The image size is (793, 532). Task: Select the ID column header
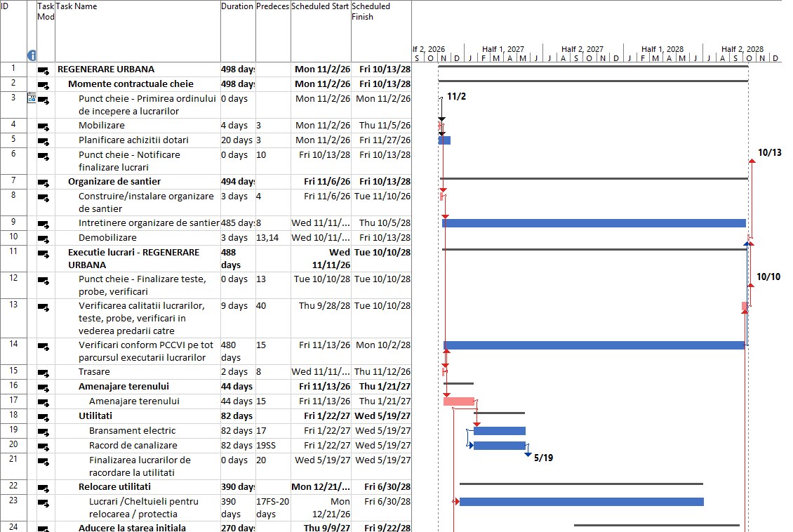[13, 32]
